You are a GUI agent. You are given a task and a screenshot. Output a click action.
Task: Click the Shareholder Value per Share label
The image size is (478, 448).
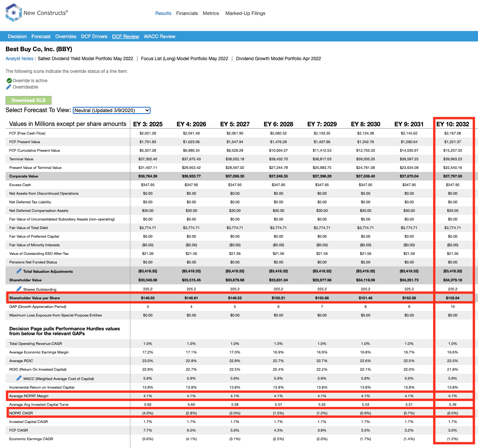click(34, 298)
